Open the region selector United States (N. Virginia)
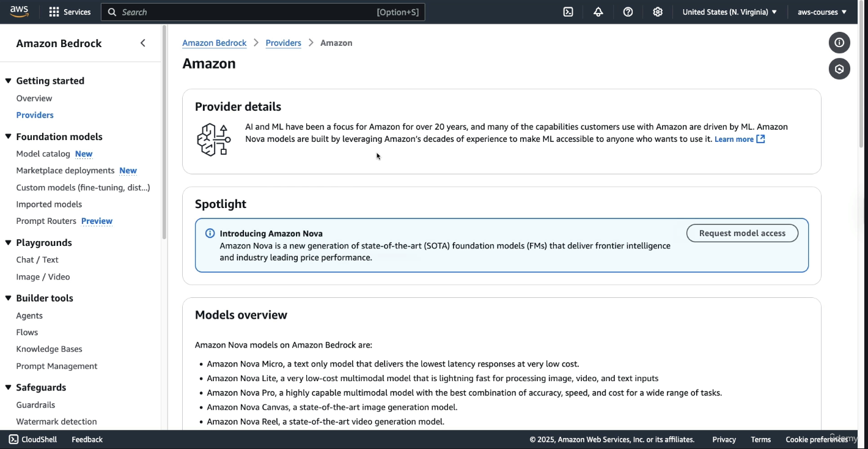Image resolution: width=868 pixels, height=449 pixels. 730,12
